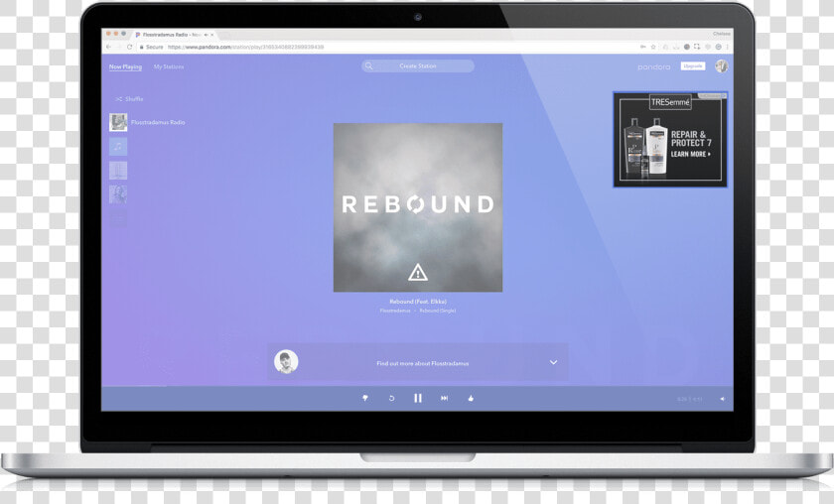Screen dimensions: 834x504
Task: Switch to the My Stations tab
Action: [169, 67]
